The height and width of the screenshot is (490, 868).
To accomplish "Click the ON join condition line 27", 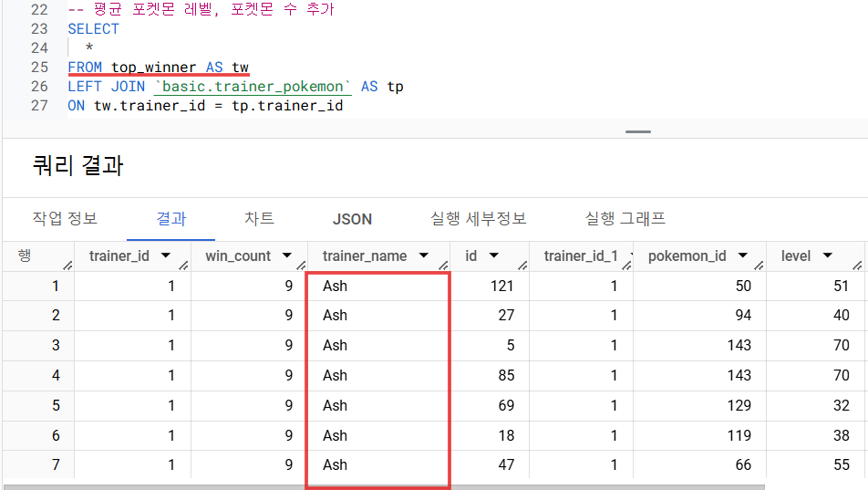I will [x=205, y=105].
